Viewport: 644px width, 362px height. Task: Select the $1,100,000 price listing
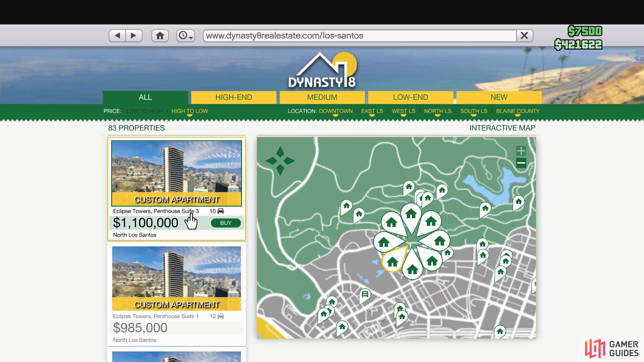pyautogui.click(x=146, y=223)
